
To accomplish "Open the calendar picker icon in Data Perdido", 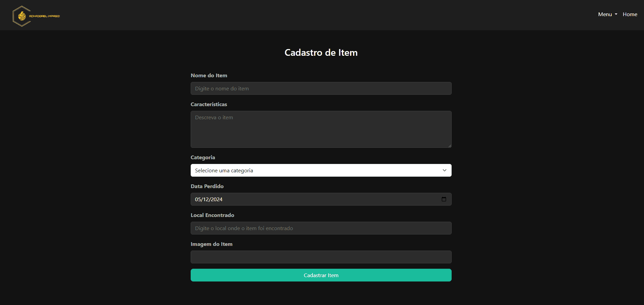I will pyautogui.click(x=444, y=199).
